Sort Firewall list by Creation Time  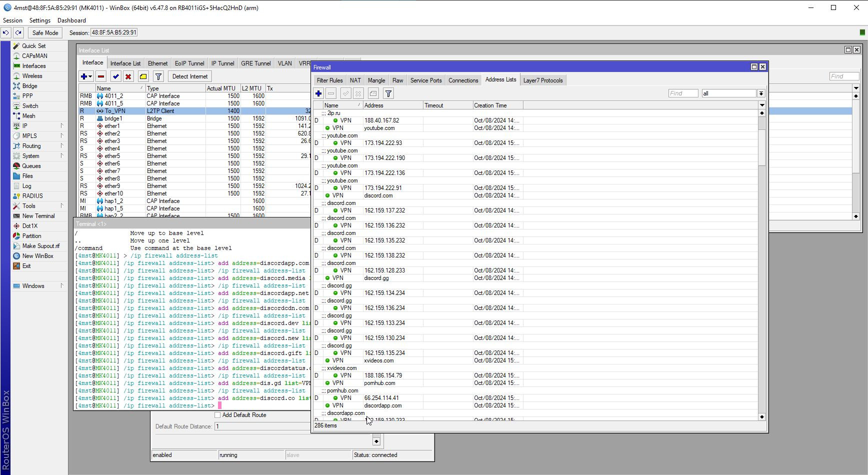pyautogui.click(x=498, y=105)
